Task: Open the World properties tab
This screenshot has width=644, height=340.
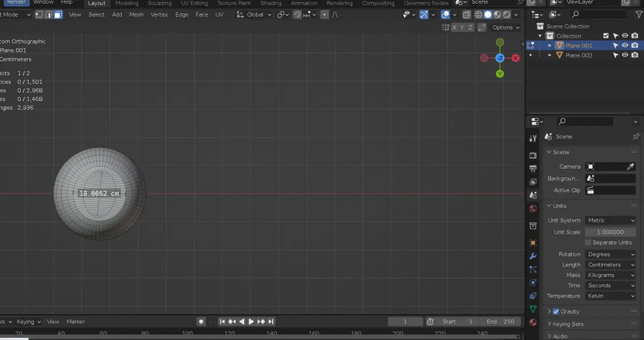Action: [x=533, y=208]
